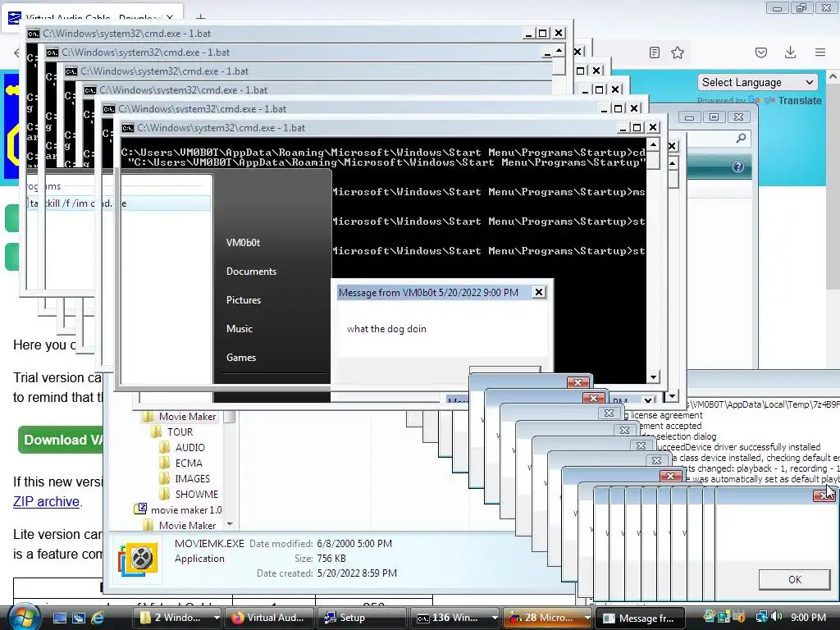Open Firefox reader view icon

pyautogui.click(x=654, y=52)
